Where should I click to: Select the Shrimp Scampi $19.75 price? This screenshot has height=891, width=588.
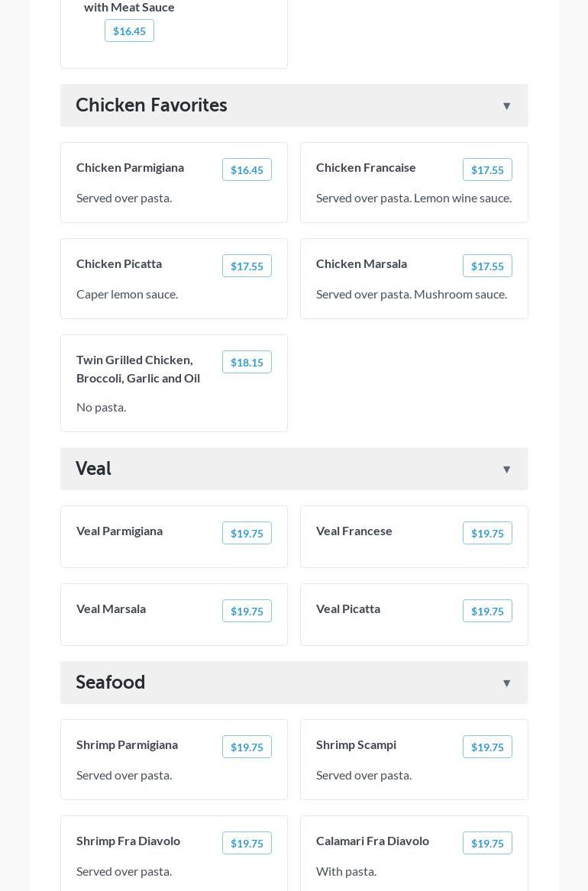487,747
